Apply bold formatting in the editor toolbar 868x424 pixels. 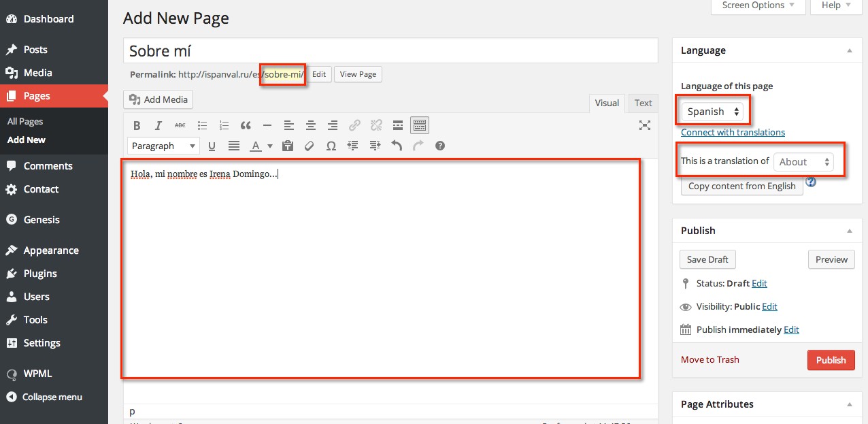coord(137,126)
